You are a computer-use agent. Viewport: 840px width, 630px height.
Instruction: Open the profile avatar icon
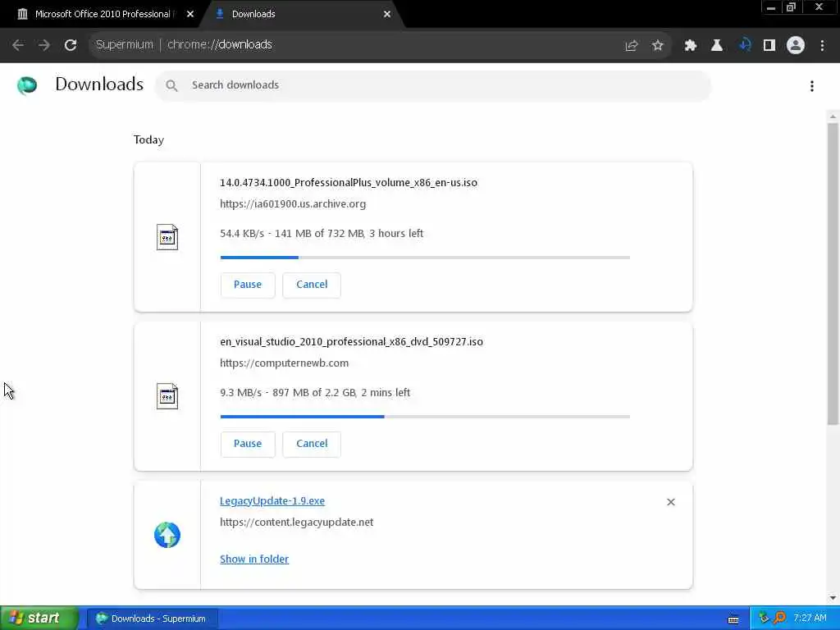796,46
